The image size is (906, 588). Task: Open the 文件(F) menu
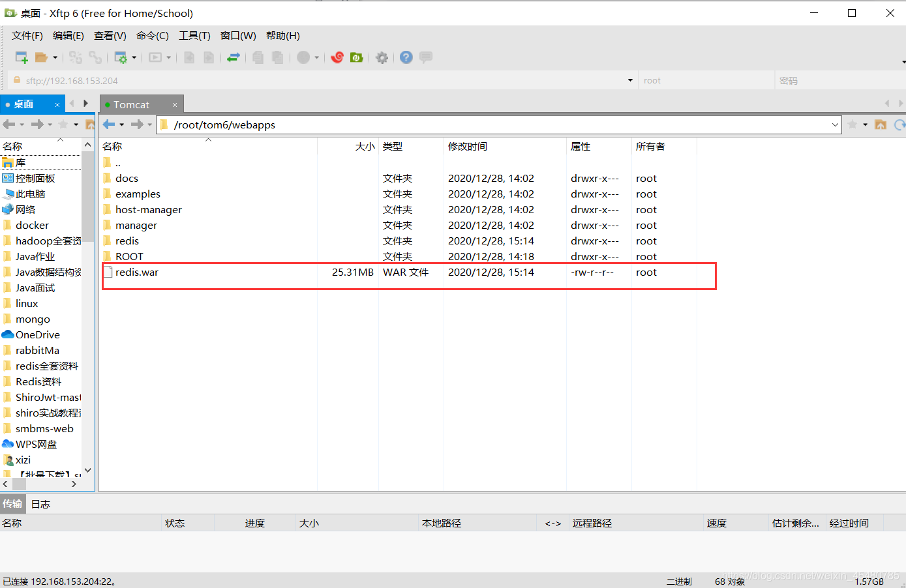point(27,36)
